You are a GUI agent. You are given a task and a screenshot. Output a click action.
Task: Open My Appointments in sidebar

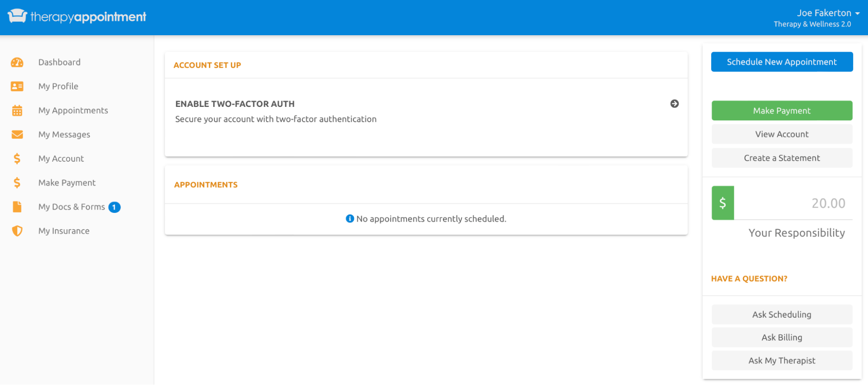point(73,110)
